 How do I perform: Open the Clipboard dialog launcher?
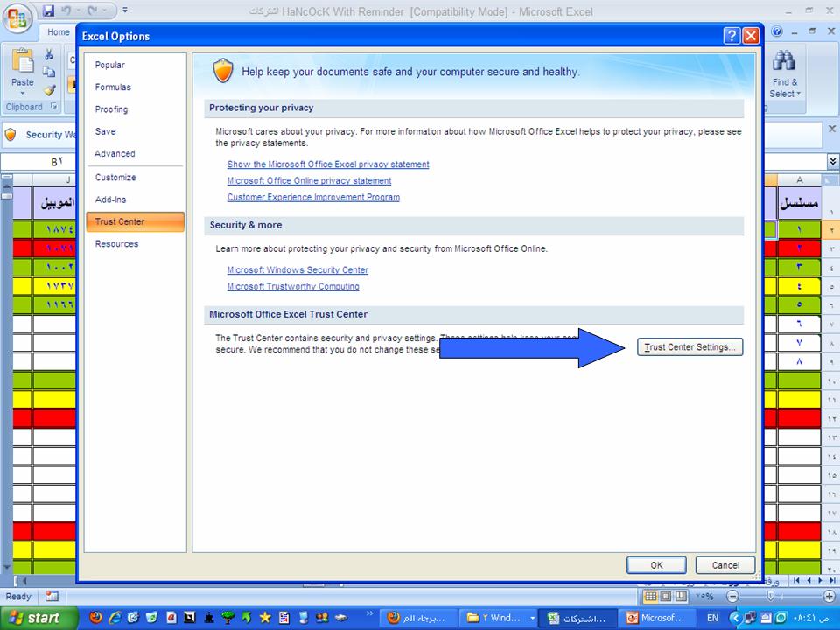click(x=54, y=107)
